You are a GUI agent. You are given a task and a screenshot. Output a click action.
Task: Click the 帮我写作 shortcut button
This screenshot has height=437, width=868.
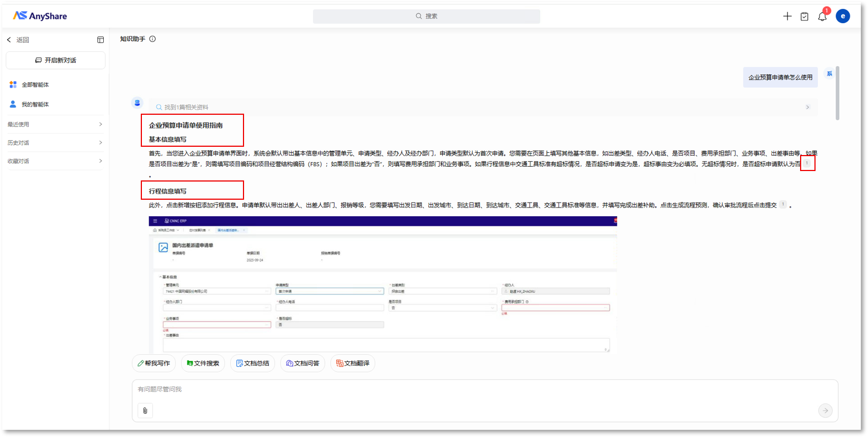(154, 364)
